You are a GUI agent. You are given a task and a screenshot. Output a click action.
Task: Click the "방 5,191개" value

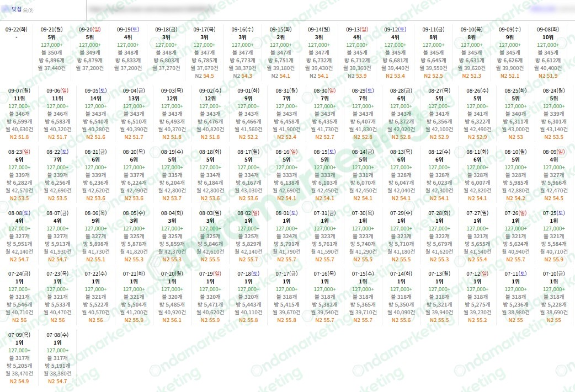[57, 366]
